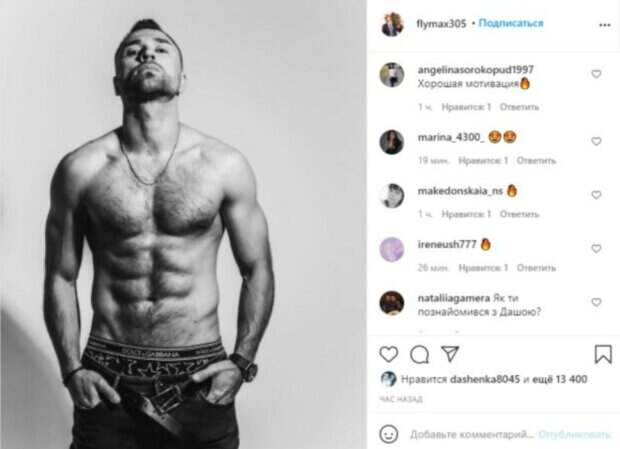The image size is (620, 449).
Task: Open the comment bubble icon
Action: (x=420, y=354)
